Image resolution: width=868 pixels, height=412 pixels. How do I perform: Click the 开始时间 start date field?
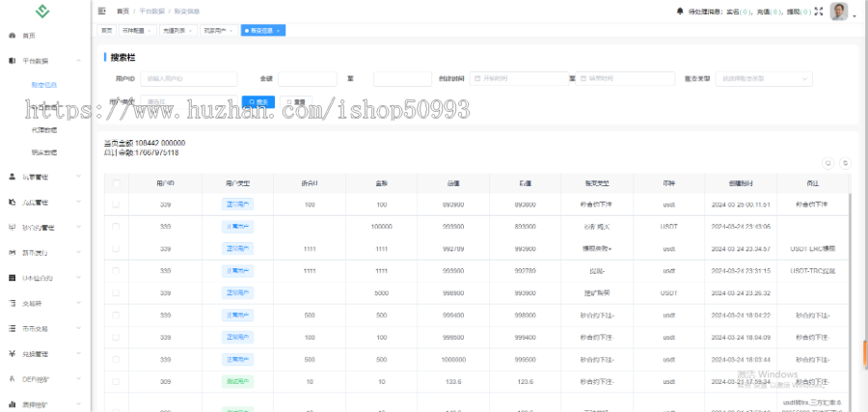coord(519,78)
